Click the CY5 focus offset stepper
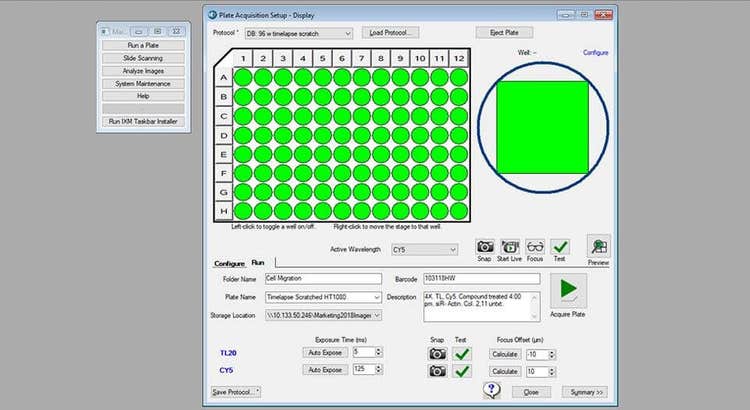 click(x=551, y=372)
